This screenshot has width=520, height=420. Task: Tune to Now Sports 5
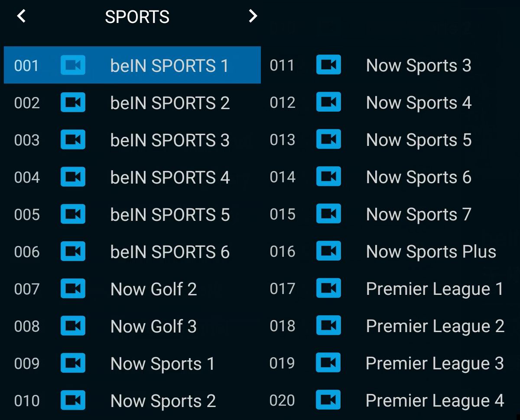(x=419, y=140)
